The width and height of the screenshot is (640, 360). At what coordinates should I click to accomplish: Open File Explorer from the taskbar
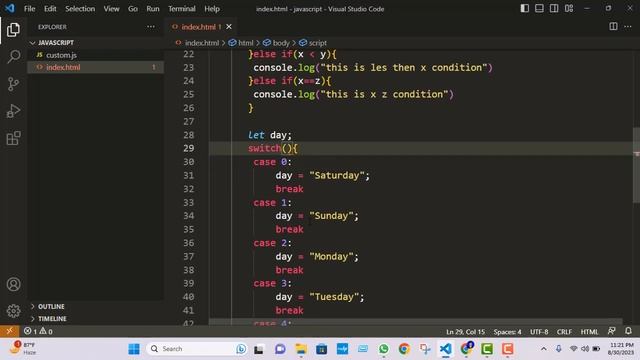301,349
